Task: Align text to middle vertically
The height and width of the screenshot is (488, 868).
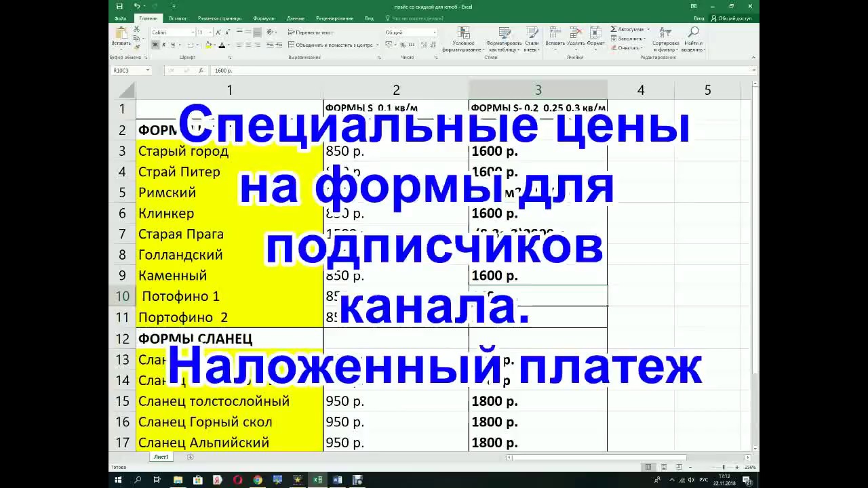Action: tap(248, 32)
